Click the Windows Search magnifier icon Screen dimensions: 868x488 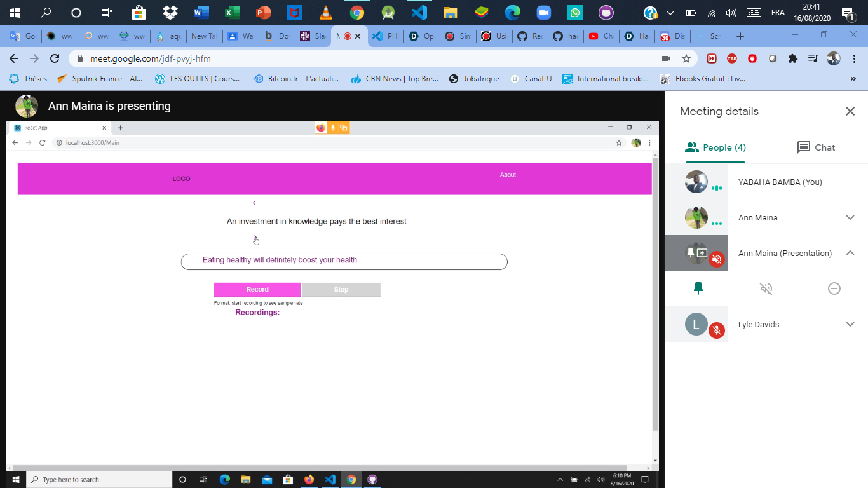pos(46,12)
